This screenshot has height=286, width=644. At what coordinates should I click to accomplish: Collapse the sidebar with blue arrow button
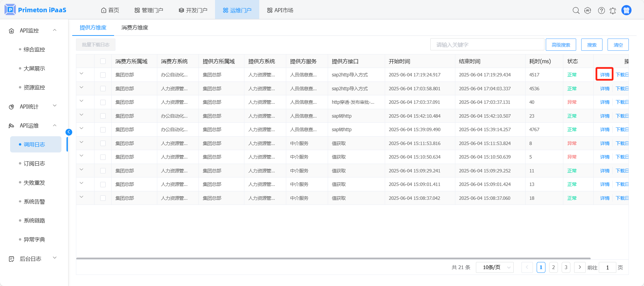coord(69,132)
